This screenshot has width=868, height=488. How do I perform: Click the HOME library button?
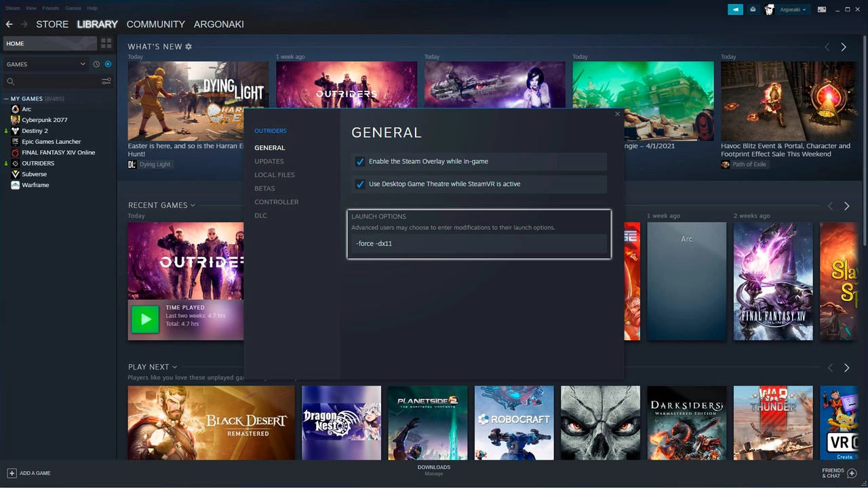point(50,43)
